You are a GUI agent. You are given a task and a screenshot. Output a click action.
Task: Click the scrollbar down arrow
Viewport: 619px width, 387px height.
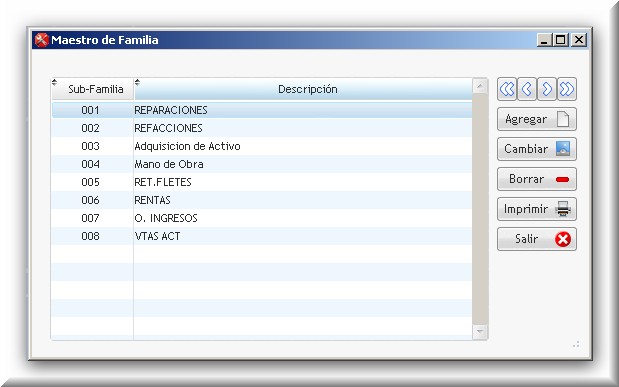tap(480, 331)
